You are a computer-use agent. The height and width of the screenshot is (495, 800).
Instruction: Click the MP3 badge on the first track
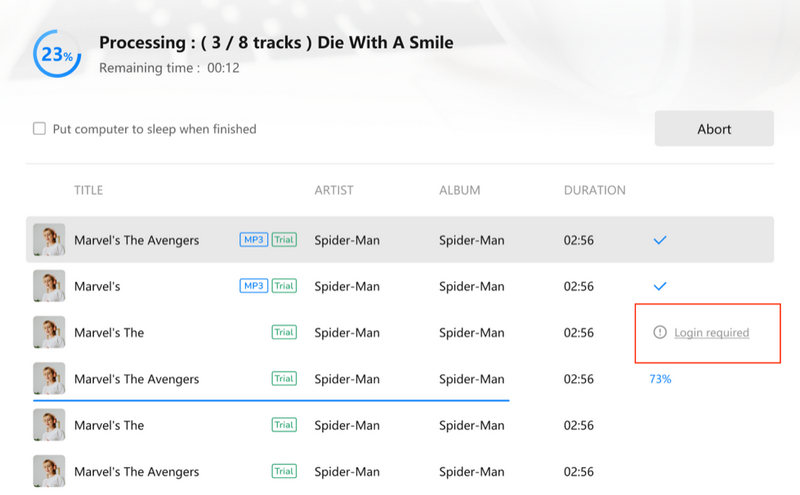click(x=254, y=240)
